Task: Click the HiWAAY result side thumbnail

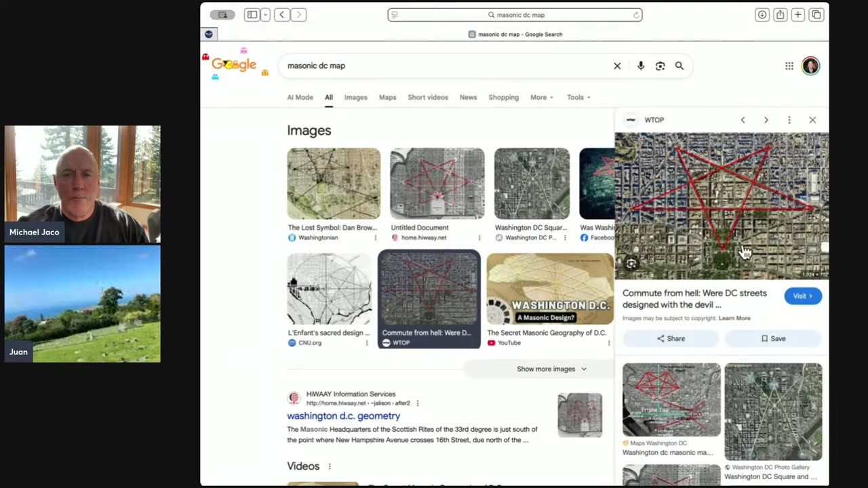Action: coord(580,415)
